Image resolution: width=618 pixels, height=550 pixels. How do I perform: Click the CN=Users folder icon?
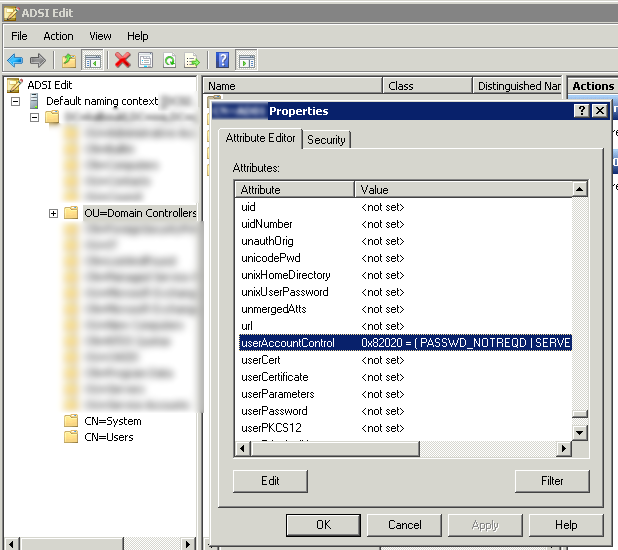[71, 437]
